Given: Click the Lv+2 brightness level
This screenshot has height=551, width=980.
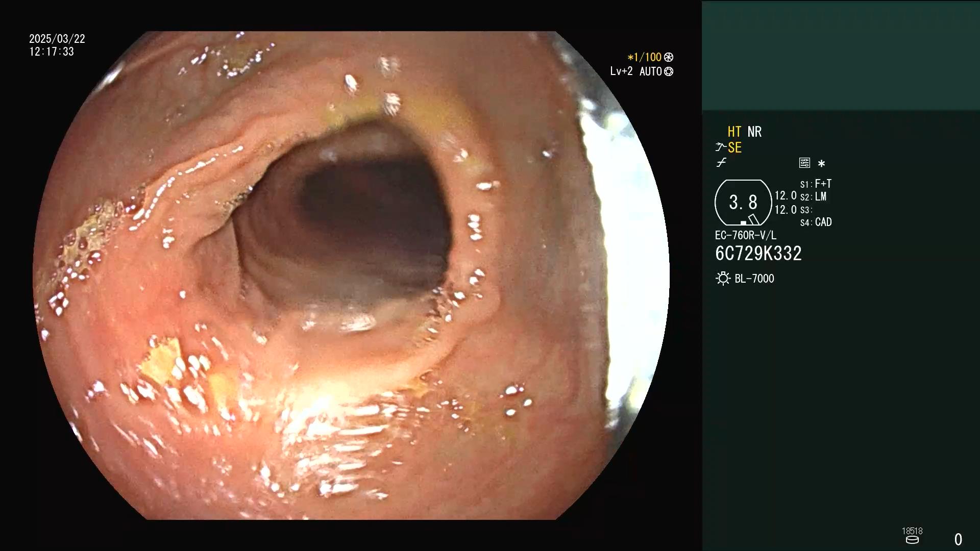Looking at the screenshot, I should pyautogui.click(x=621, y=71).
